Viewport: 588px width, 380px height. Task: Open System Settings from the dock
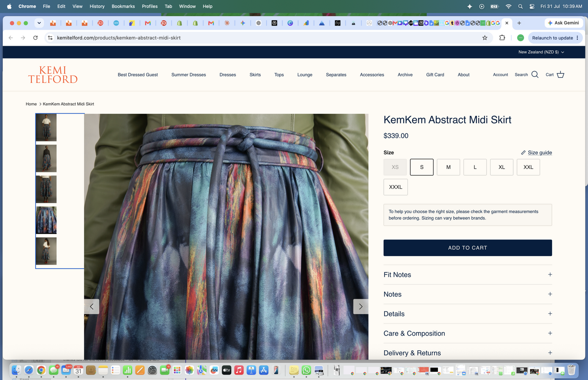(152, 370)
